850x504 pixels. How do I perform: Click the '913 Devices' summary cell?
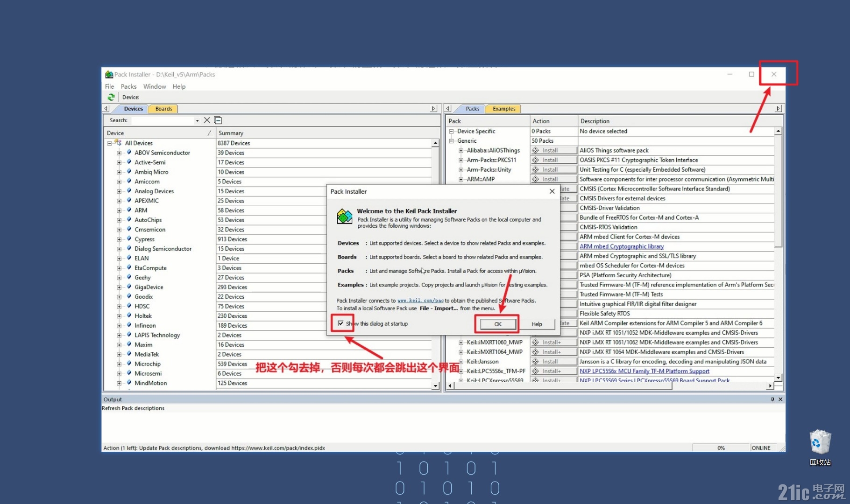pyautogui.click(x=232, y=239)
